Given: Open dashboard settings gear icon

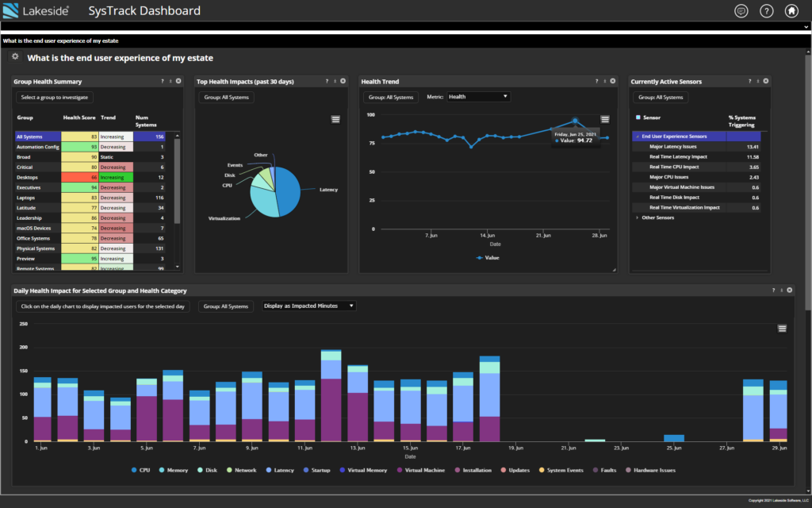Looking at the screenshot, I should [x=15, y=56].
